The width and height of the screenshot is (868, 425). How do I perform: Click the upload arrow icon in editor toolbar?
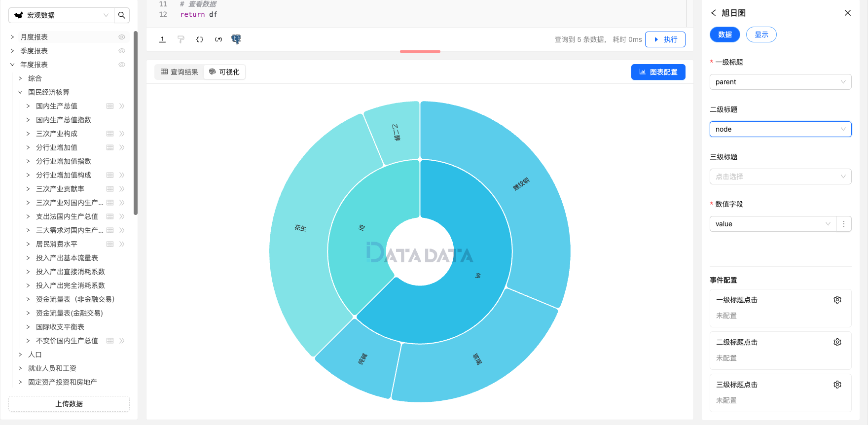pyautogui.click(x=162, y=39)
